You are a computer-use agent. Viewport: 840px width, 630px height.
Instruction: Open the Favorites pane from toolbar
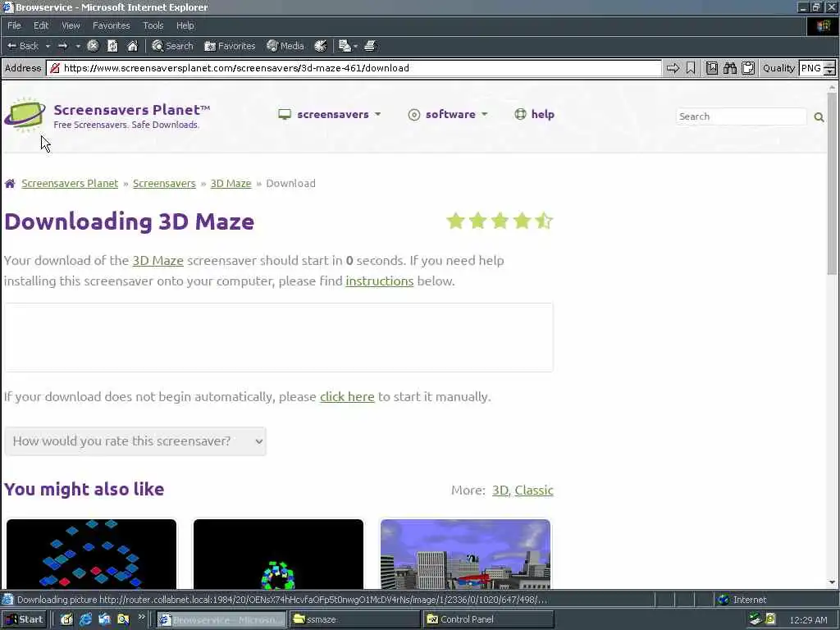(230, 46)
